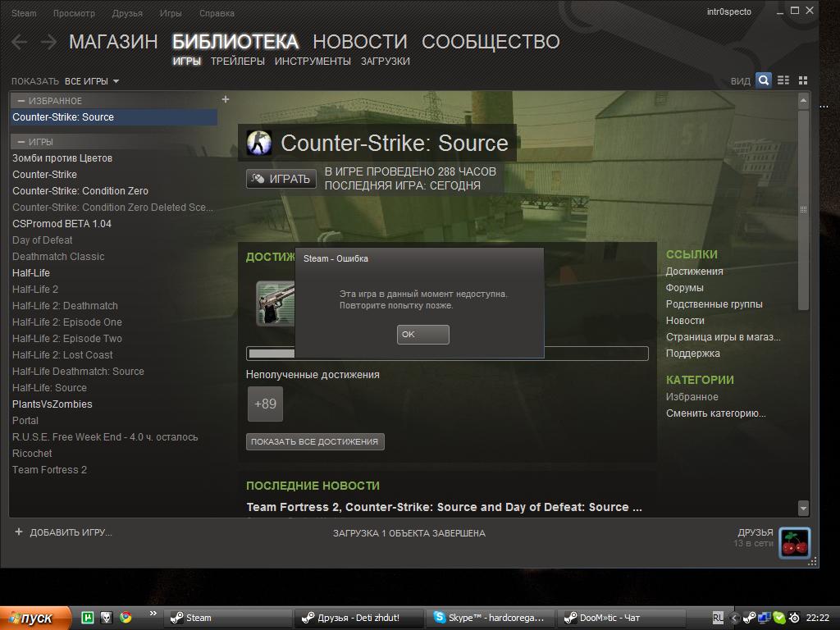The height and width of the screenshot is (630, 840).
Task: Open the Просмотр menu
Action: pos(74,13)
